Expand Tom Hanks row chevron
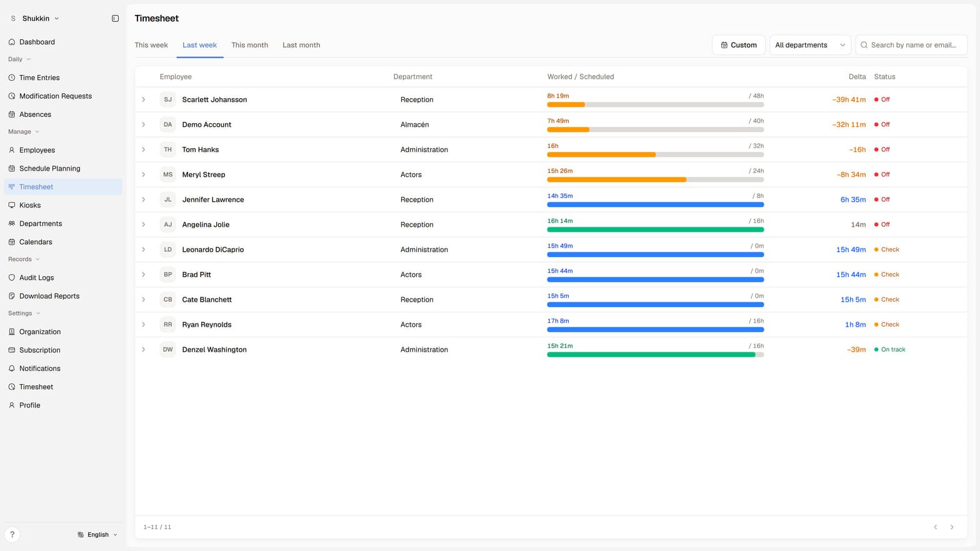980x551 pixels. pyautogui.click(x=144, y=149)
